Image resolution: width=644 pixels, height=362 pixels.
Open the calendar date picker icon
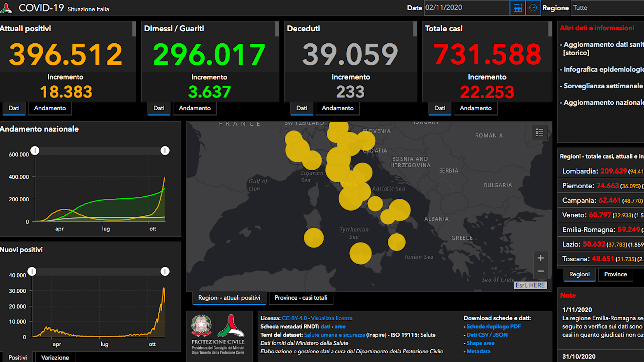coord(517,8)
